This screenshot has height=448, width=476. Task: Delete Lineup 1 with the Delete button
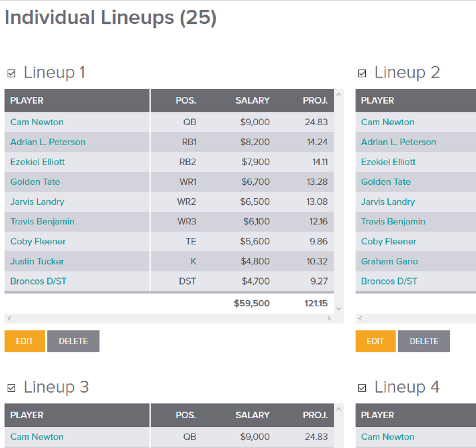click(73, 341)
